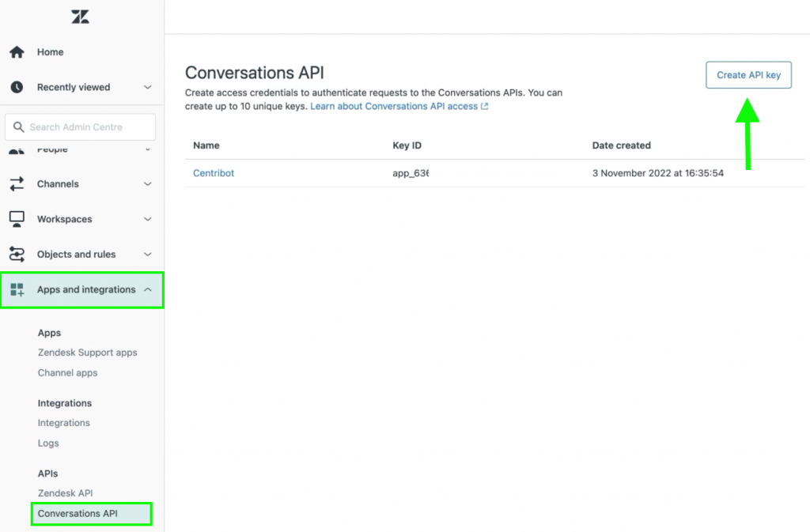Click the Workspaces monitor icon
This screenshot has width=810, height=532.
(17, 219)
